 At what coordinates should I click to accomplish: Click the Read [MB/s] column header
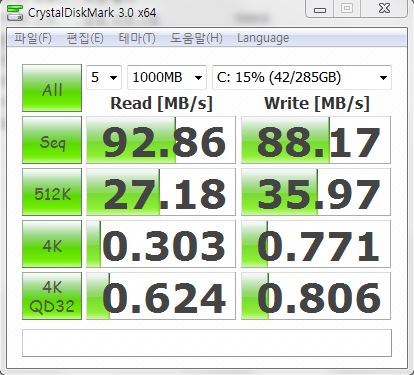pos(161,103)
